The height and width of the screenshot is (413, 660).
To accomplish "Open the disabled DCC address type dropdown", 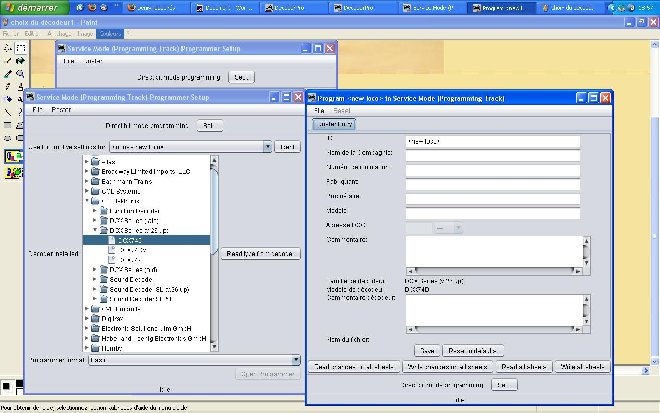I will pos(458,228).
